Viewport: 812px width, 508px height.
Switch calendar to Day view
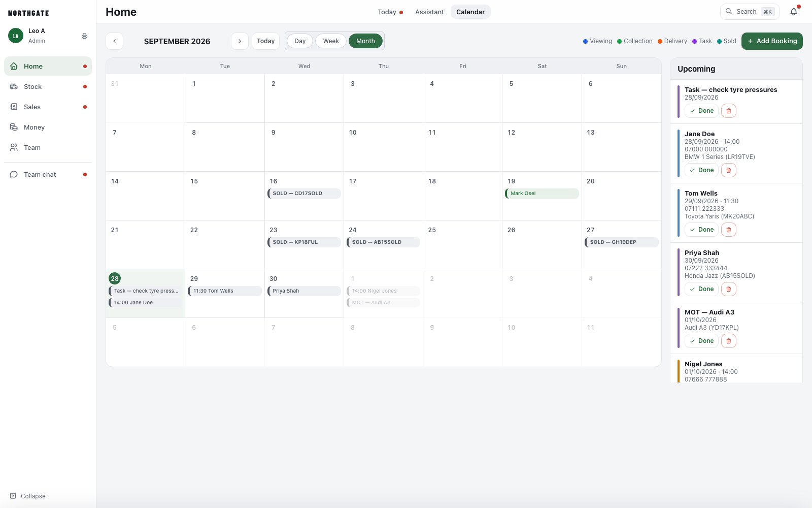(x=300, y=41)
